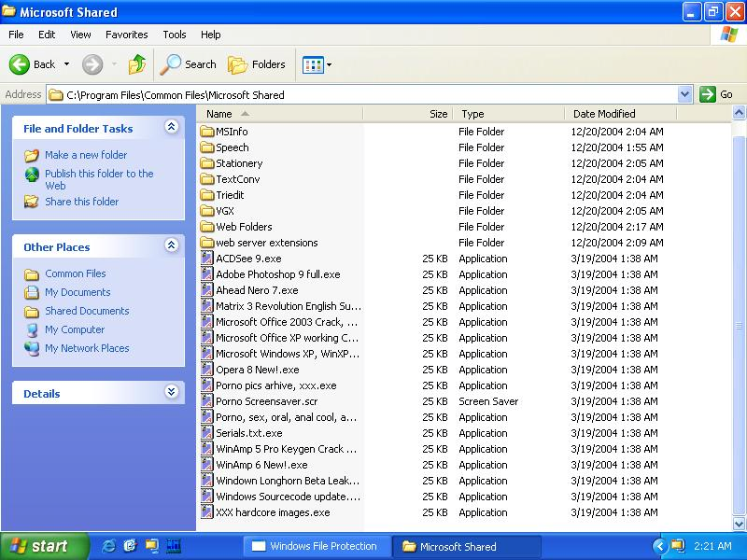Viewport: 747px width, 560px height.
Task: Click the My Computer icon in Other Places
Action: pyautogui.click(x=32, y=329)
